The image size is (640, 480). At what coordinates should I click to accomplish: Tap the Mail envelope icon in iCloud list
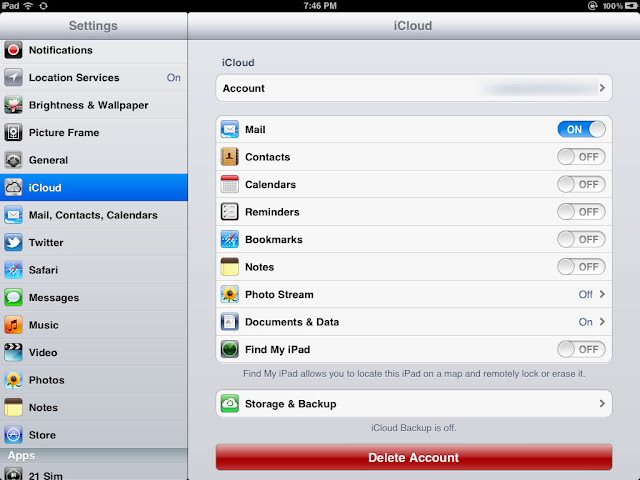pyautogui.click(x=229, y=129)
